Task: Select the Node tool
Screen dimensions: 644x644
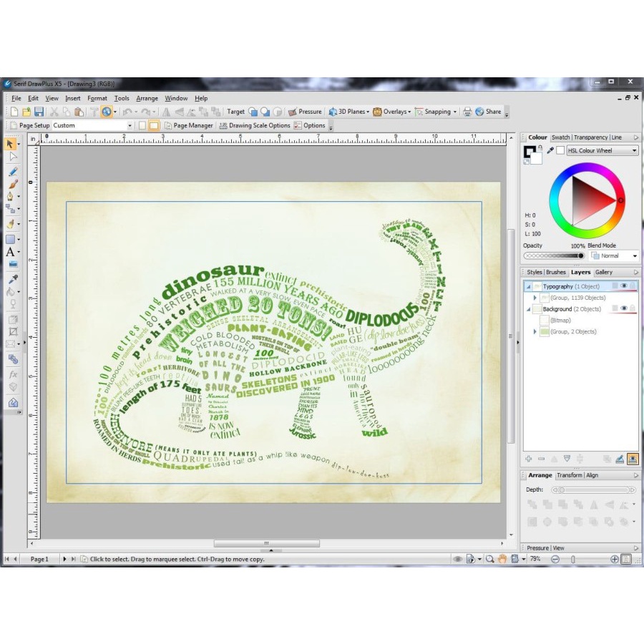Action: click(12, 157)
